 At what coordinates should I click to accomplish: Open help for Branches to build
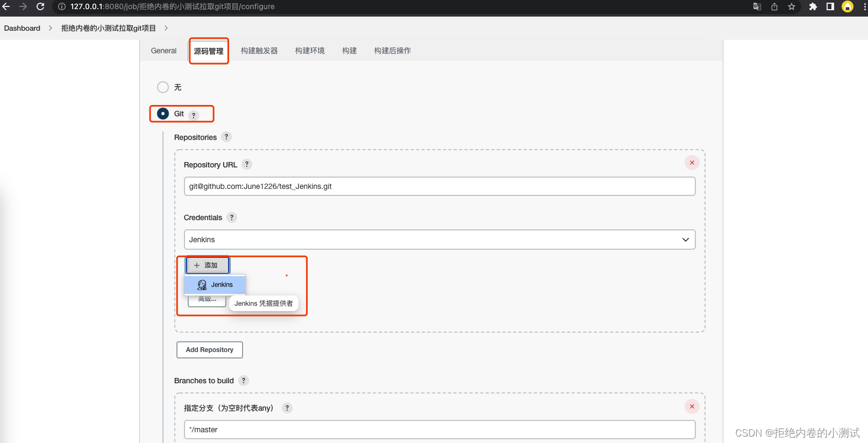pos(244,381)
